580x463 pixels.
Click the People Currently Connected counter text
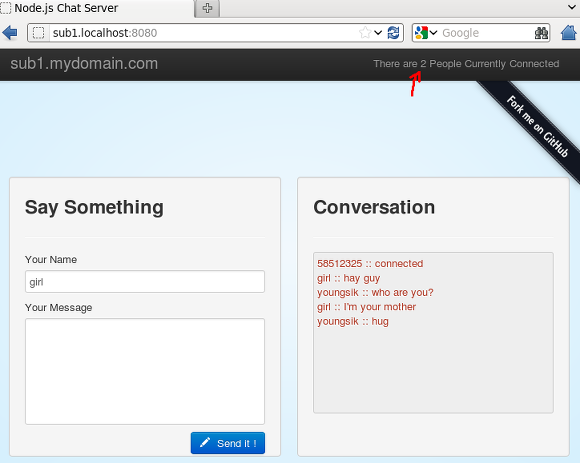click(466, 64)
